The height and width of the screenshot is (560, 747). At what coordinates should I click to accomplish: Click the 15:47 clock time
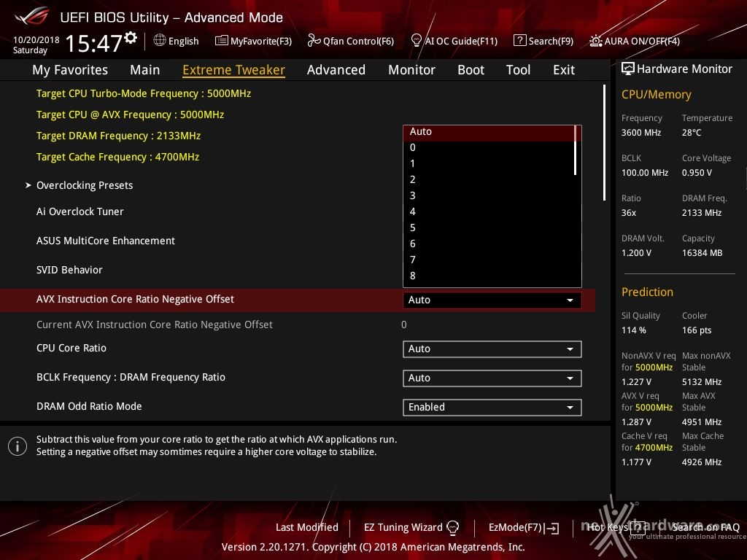point(94,43)
